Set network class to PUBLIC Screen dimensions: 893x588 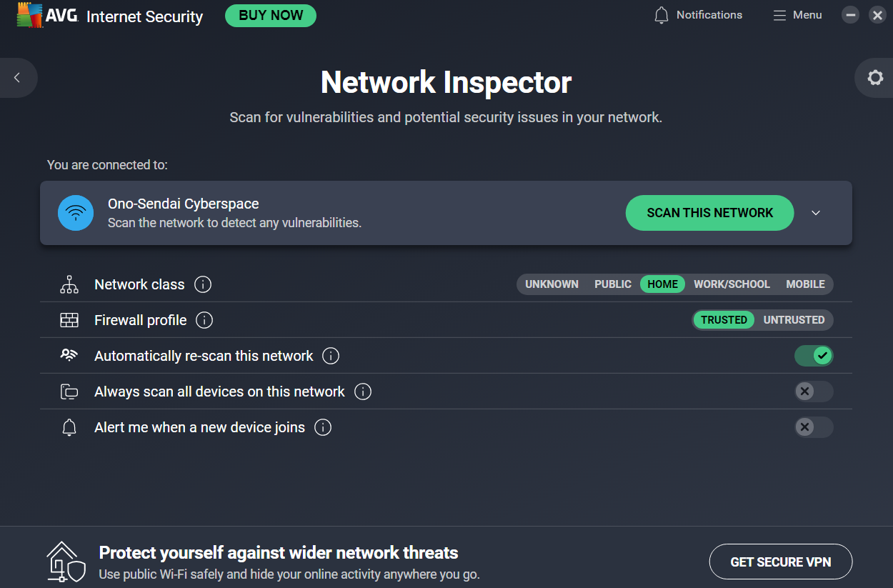pyautogui.click(x=613, y=284)
